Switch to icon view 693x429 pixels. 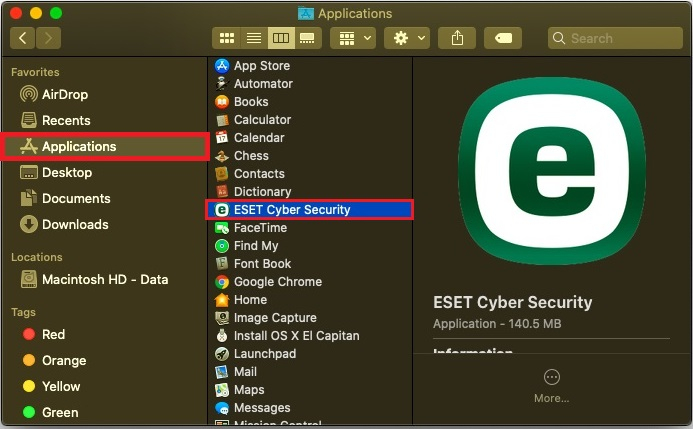(227, 38)
